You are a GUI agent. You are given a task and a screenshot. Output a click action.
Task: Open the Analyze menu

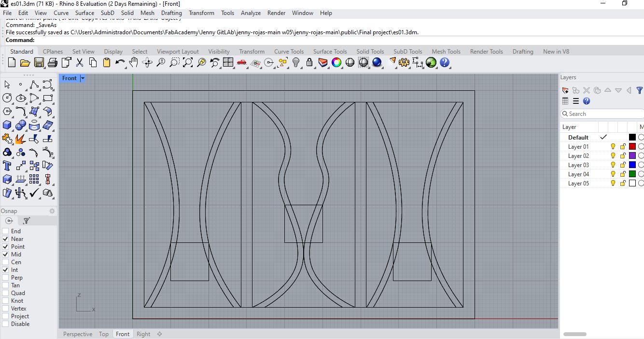tap(251, 13)
